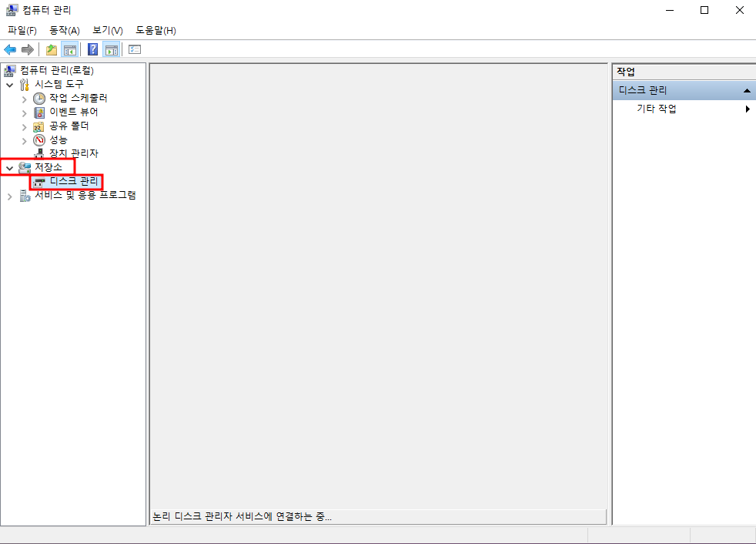756x544 pixels.
Task: Select 시스템 도구 label in tree
Action: coord(59,85)
